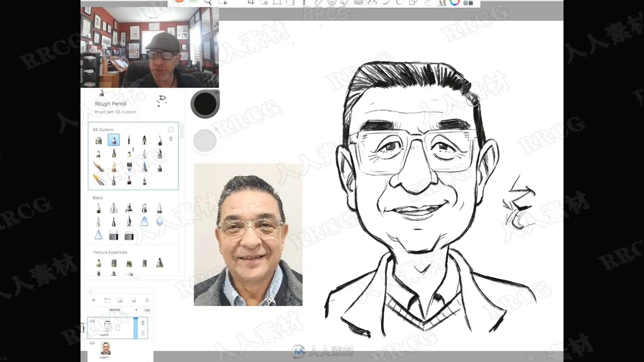The width and height of the screenshot is (644, 362).
Task: Select the Text tool in toolbar
Action: click(304, 3)
